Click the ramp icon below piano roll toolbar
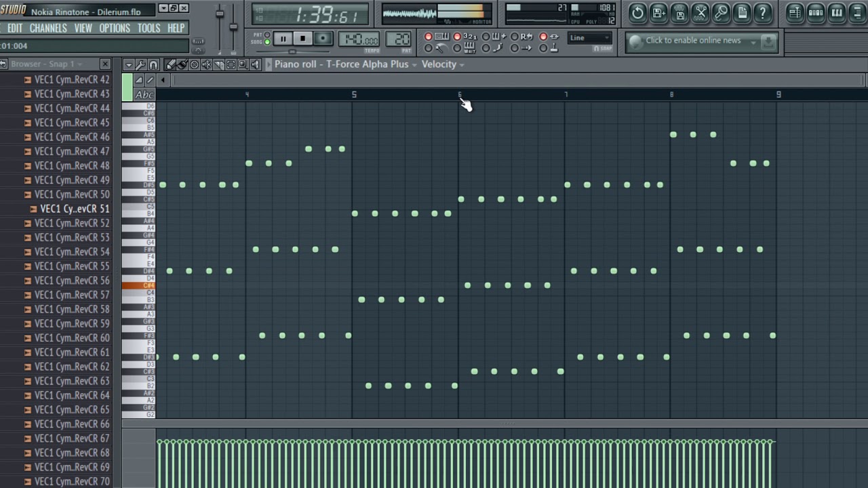The height and width of the screenshot is (488, 868). pyautogui.click(x=139, y=80)
